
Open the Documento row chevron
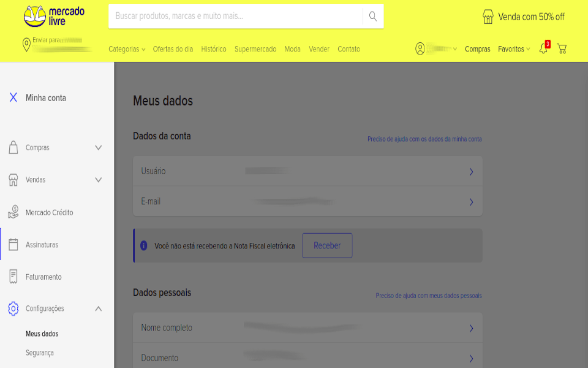(x=471, y=359)
